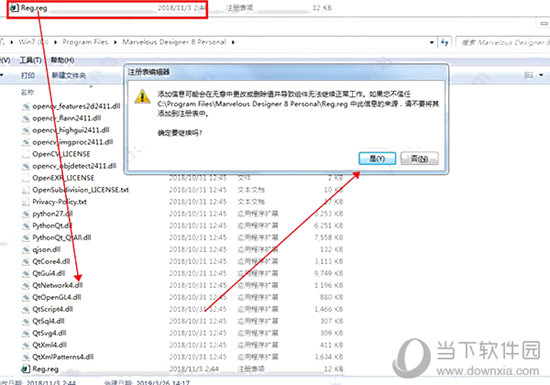
Task: Open the view options dropdown arrow
Action: [541, 75]
